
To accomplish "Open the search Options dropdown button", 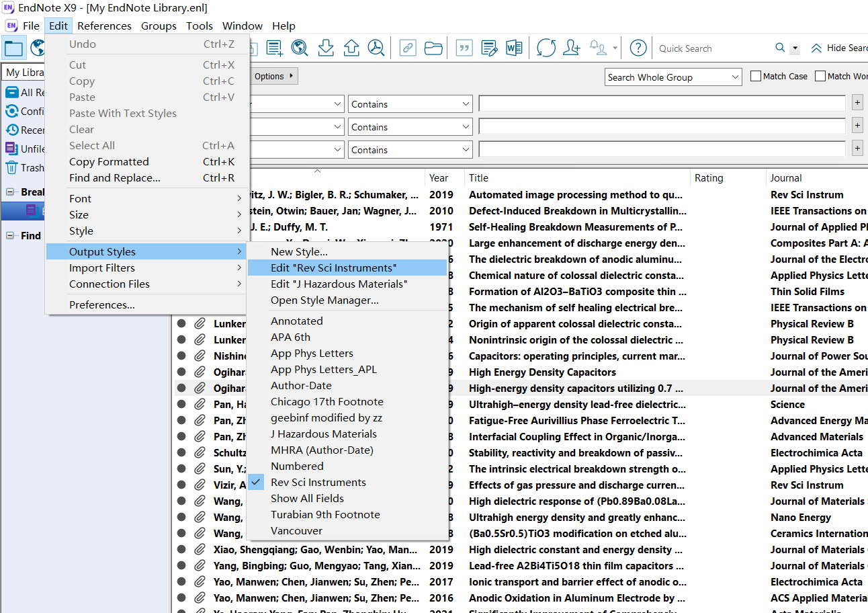I will click(274, 76).
